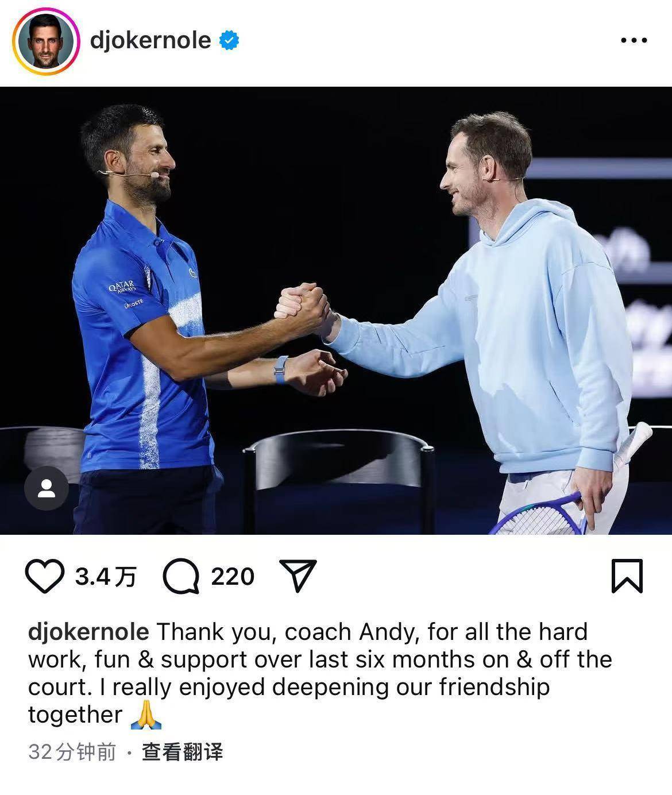This screenshot has width=672, height=795.
Task: Click the 32分钟前 timestamp
Action: pyautogui.click(x=72, y=752)
